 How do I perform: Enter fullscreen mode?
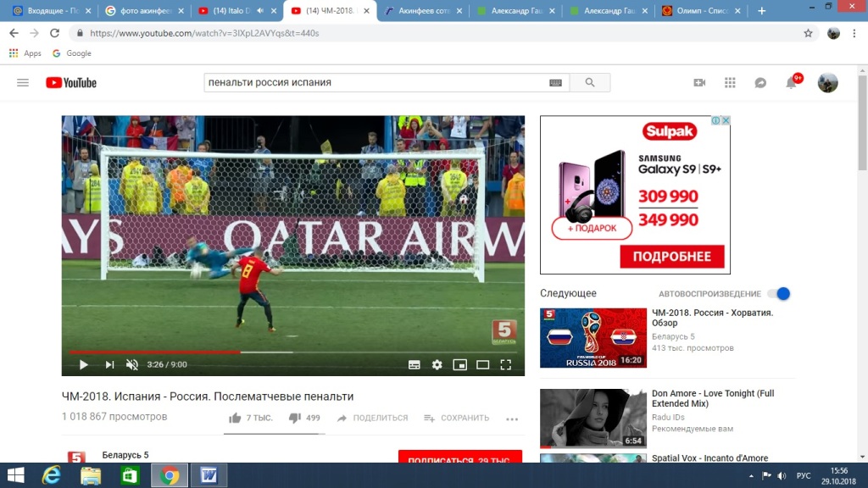click(505, 364)
